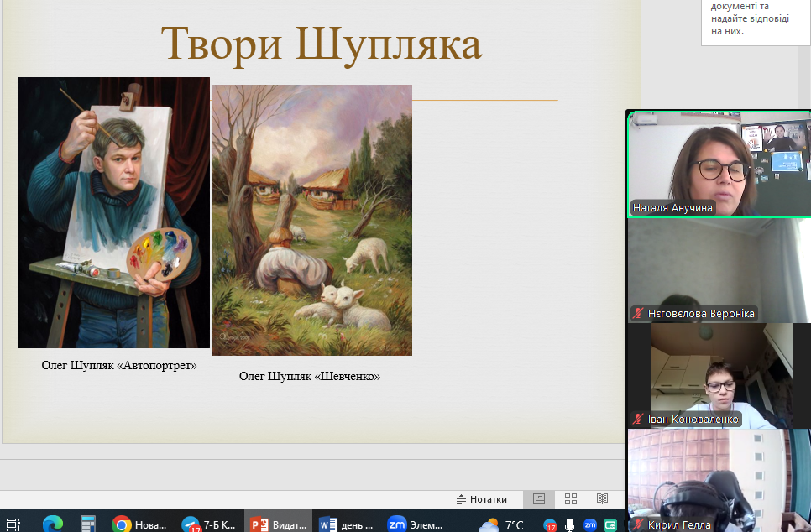Open the Telegram chat 7-Б К

pyautogui.click(x=209, y=524)
